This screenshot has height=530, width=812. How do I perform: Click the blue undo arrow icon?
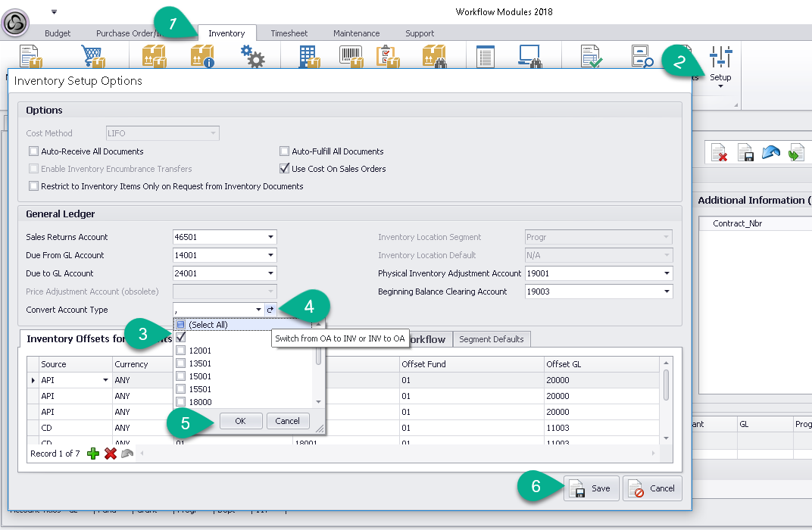click(x=771, y=153)
